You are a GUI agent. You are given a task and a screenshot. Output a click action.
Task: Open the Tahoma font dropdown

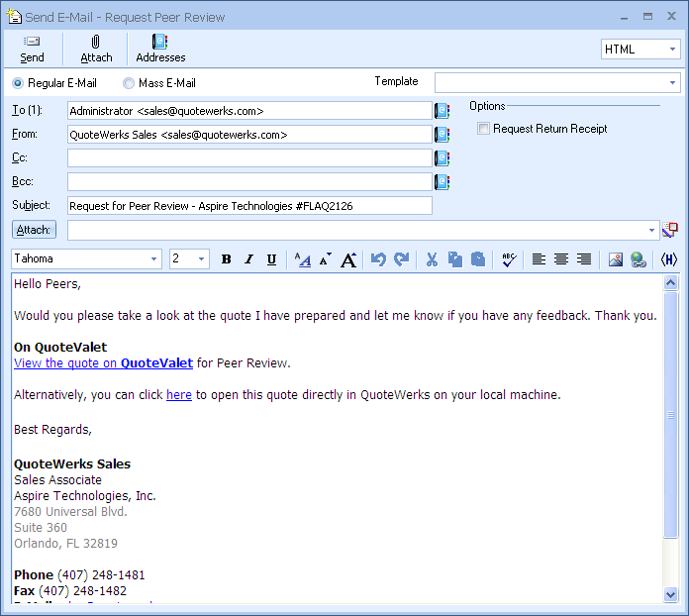coord(86,258)
